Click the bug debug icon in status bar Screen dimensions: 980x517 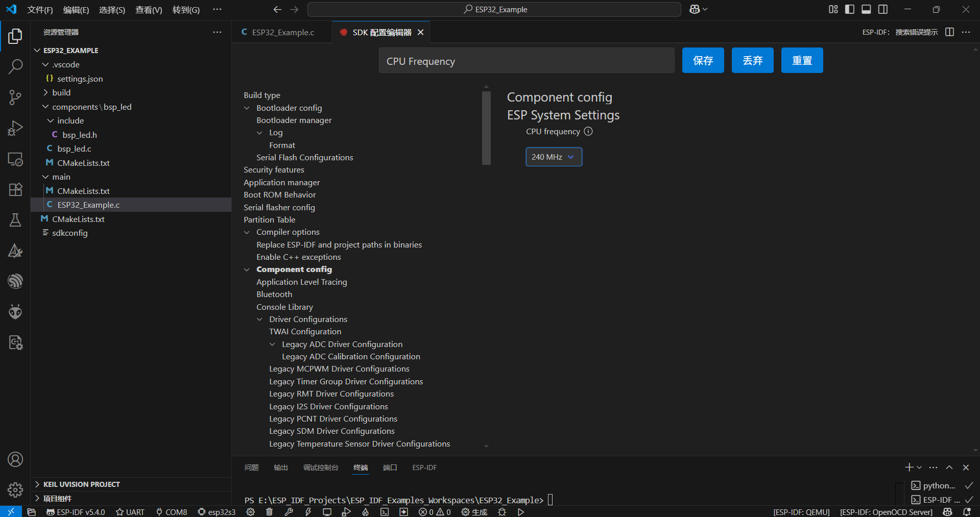(502, 512)
